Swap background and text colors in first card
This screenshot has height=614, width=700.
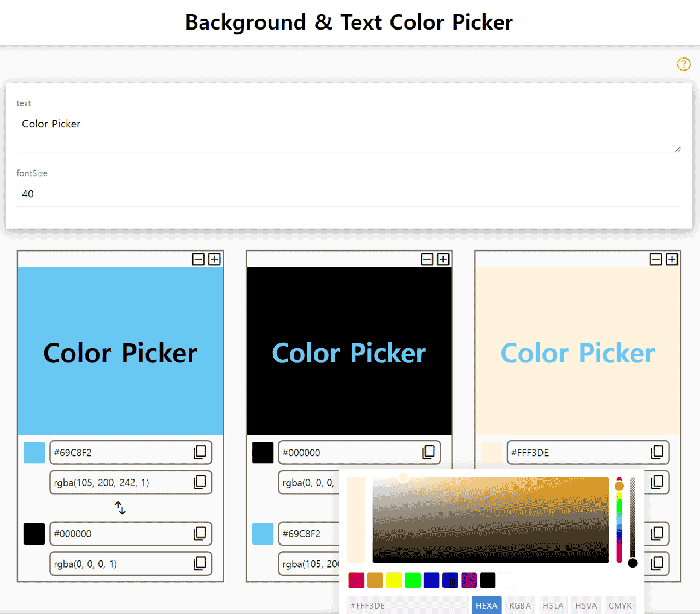pos(120,508)
